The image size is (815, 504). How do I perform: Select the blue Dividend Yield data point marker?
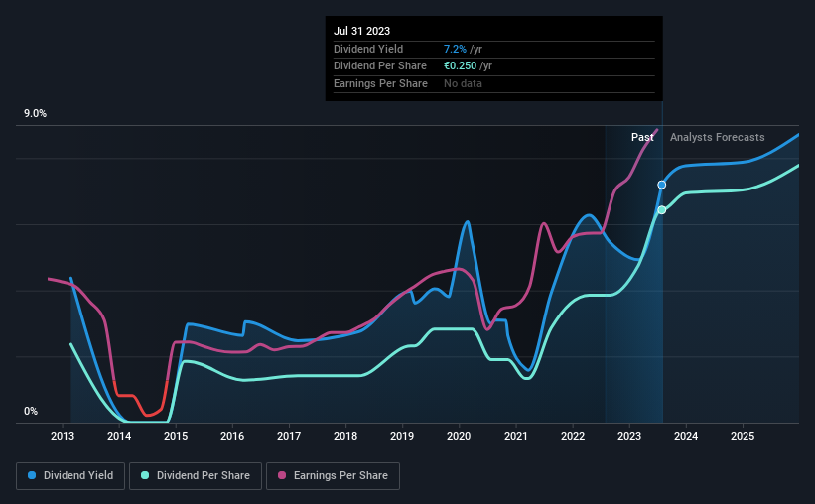(x=662, y=185)
